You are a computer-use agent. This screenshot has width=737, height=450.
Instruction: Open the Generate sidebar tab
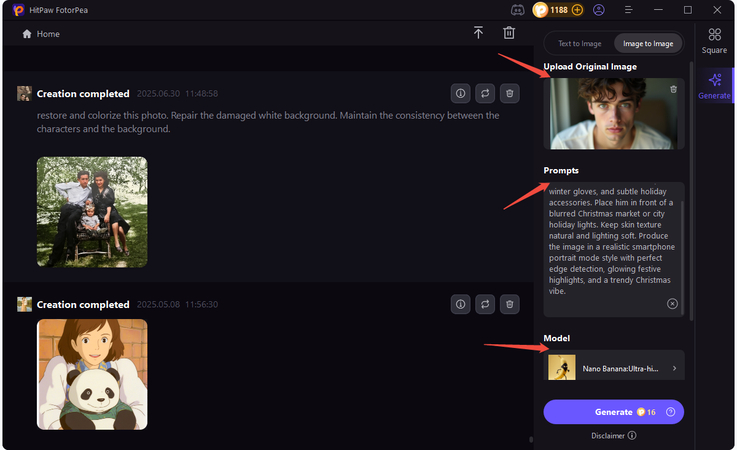coord(714,86)
